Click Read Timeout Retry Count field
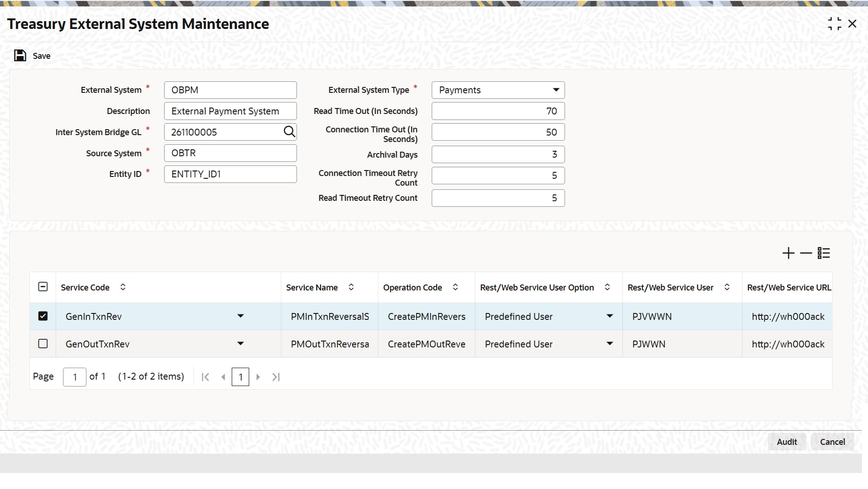Image resolution: width=868 pixels, height=489 pixels. pos(498,198)
